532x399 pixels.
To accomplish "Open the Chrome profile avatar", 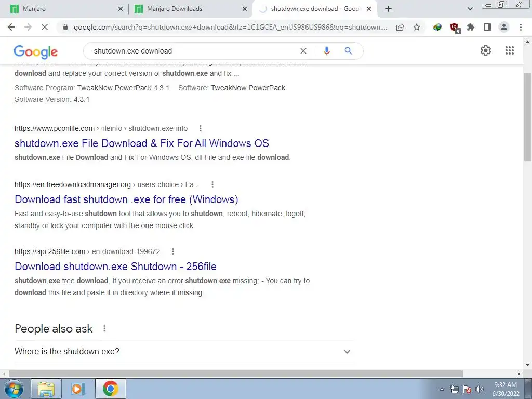I will pyautogui.click(x=504, y=27).
